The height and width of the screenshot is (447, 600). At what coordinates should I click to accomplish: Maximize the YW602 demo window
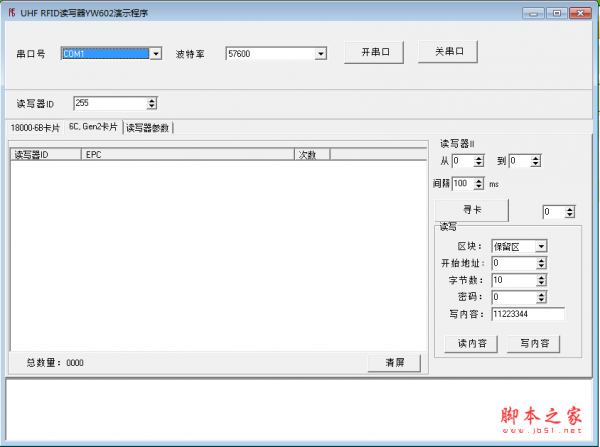pyautogui.click(x=557, y=13)
